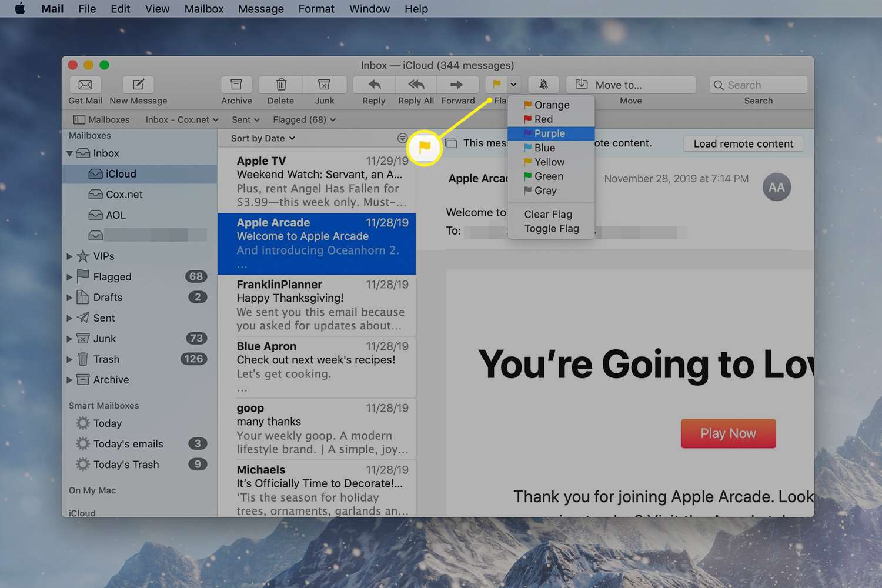882x588 pixels.
Task: Select Clear Flag from the menu
Action: (x=551, y=215)
